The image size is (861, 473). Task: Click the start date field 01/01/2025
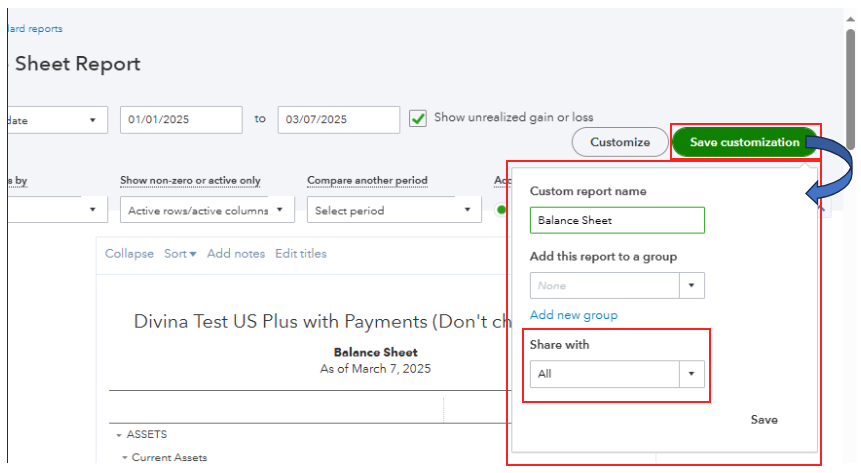pyautogui.click(x=181, y=119)
